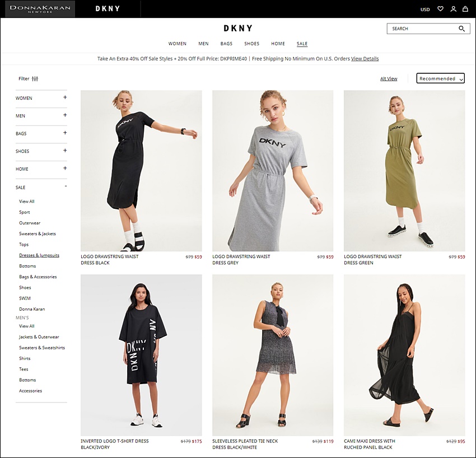This screenshot has height=458, width=476.
Task: Click the Logo Drawstring Waist Dress Grey title
Action: 241,259
